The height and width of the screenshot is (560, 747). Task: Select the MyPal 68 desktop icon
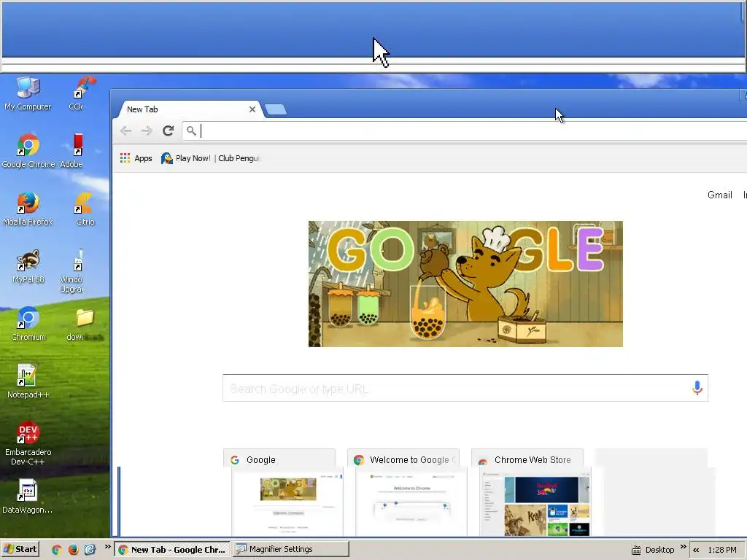pos(28,266)
